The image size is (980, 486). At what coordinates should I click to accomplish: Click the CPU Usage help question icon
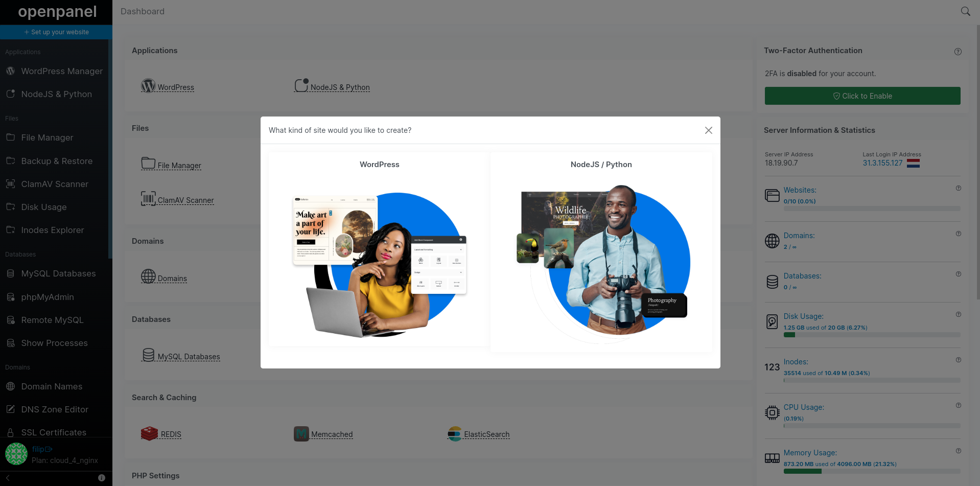(959, 405)
